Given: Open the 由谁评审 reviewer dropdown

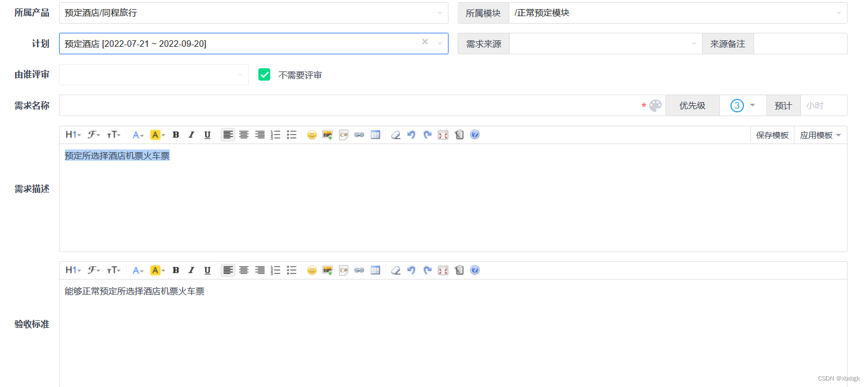Looking at the screenshot, I should 154,75.
